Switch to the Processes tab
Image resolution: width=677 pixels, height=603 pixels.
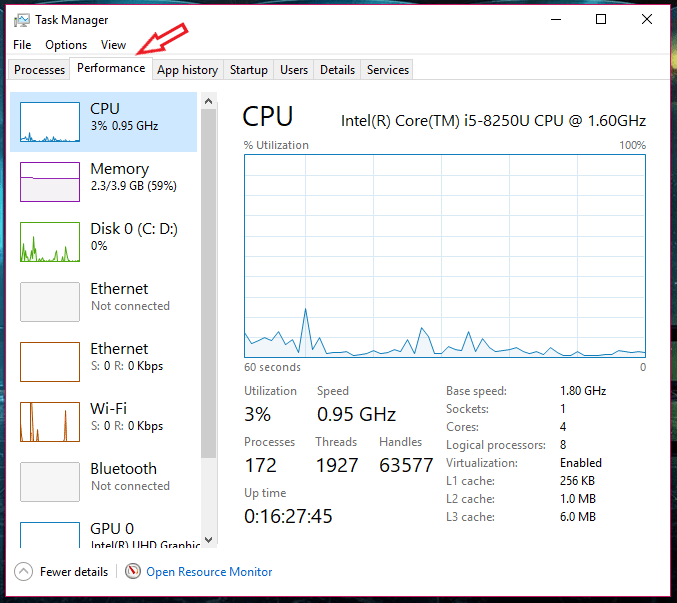39,69
